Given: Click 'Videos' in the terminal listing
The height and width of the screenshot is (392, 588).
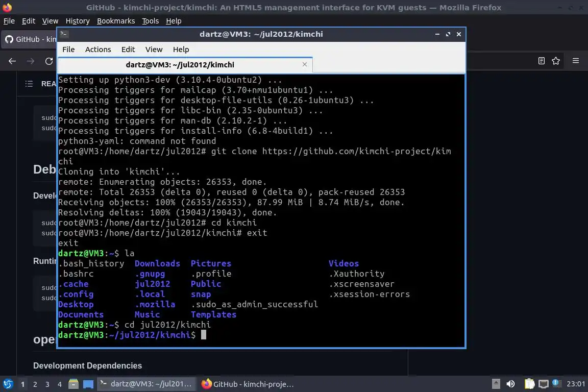Looking at the screenshot, I should point(344,264).
